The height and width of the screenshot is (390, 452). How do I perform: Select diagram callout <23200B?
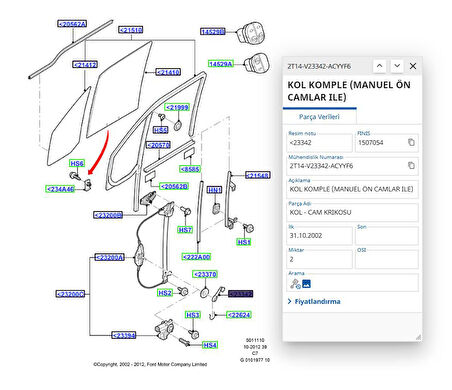[108, 215]
